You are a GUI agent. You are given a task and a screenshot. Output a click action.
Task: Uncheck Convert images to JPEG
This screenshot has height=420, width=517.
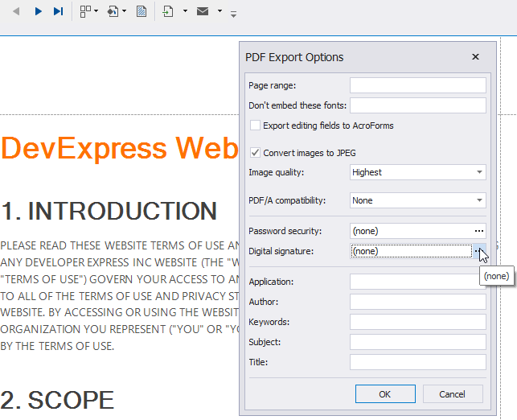click(255, 153)
